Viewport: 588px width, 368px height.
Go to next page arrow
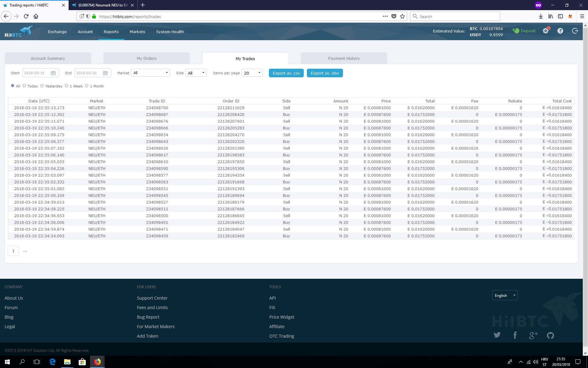pyautogui.click(x=25, y=251)
